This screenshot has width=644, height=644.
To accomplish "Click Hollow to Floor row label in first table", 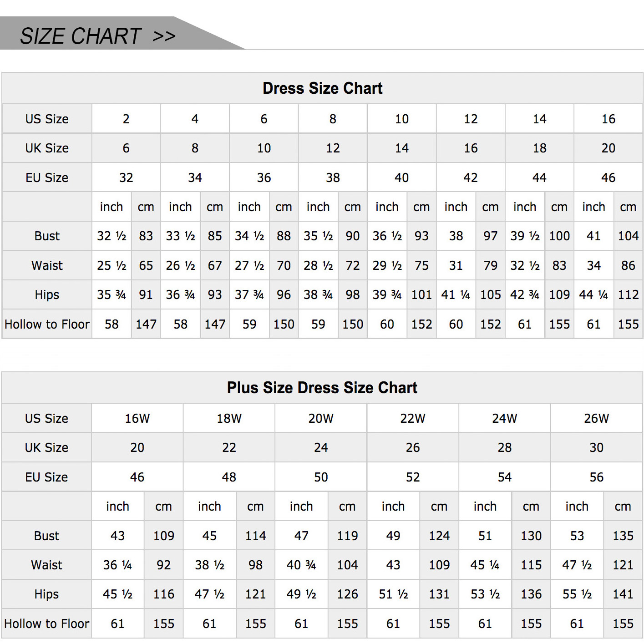I will [x=47, y=324].
